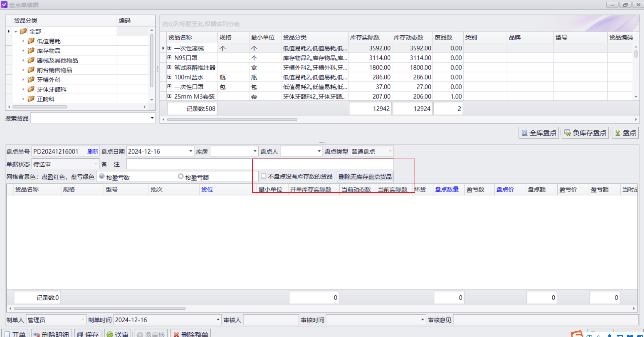Expand the 25mm M3套装 row plus box

[x=170, y=96]
